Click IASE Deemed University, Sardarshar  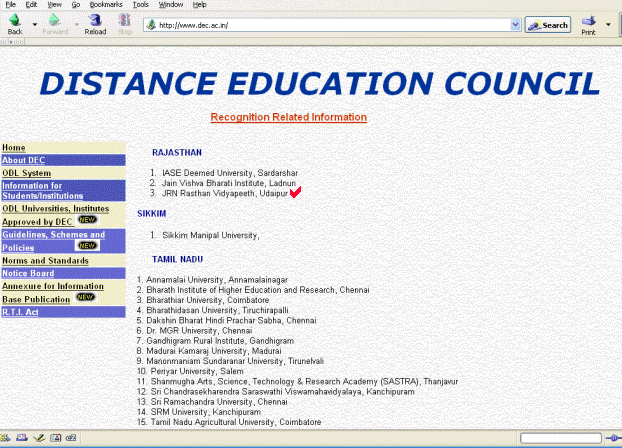(x=230, y=173)
